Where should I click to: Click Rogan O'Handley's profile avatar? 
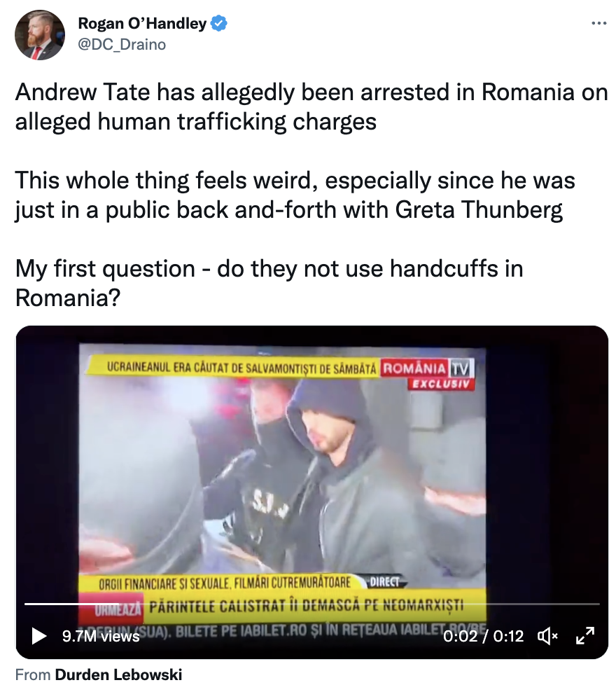[40, 35]
